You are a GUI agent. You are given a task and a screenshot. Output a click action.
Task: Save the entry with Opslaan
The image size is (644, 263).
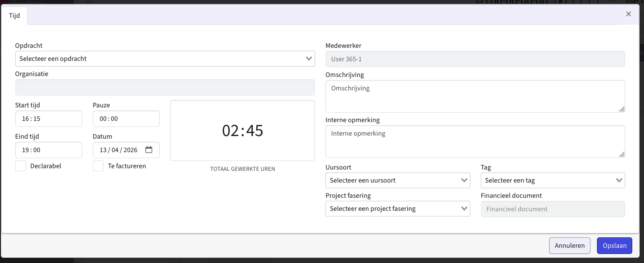(614, 246)
